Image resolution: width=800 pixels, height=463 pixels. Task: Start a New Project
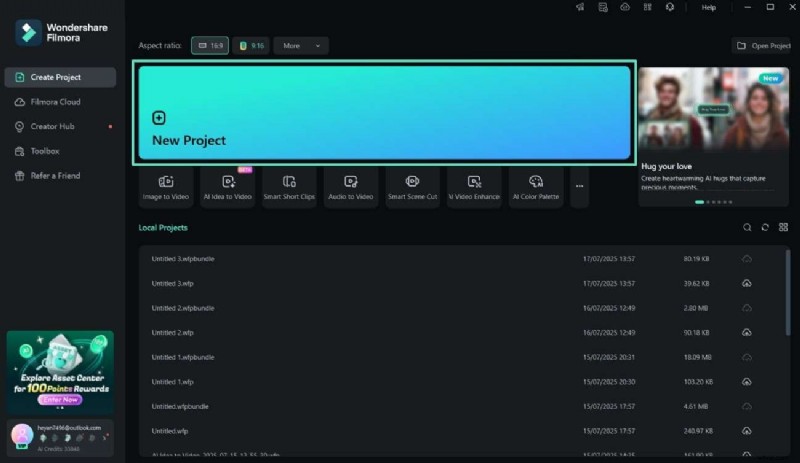[385, 113]
